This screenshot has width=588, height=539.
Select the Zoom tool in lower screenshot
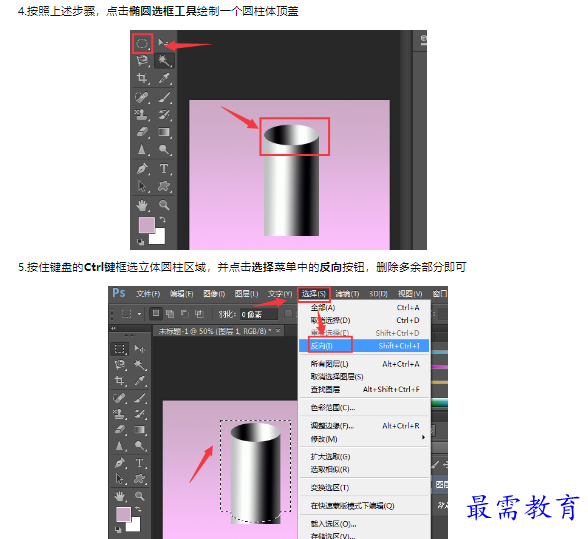tap(140, 496)
